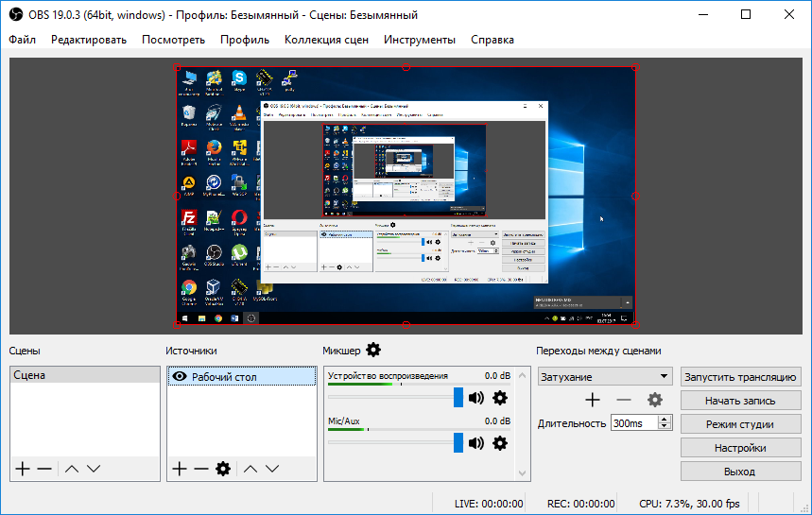Click Recycle Bin icon in preview desktop

pos(189,112)
